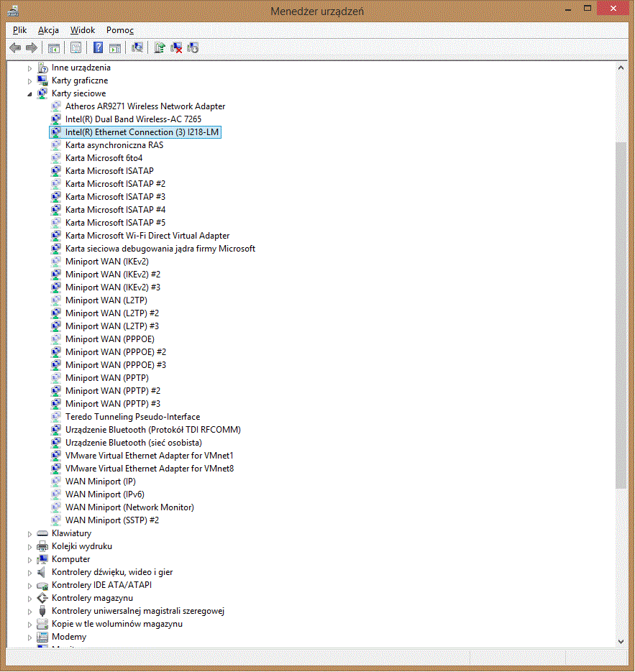Select Urządzenie Bluetooth (Protokół TDI RFCOMM)
The image size is (635, 672).
pyautogui.click(x=153, y=429)
